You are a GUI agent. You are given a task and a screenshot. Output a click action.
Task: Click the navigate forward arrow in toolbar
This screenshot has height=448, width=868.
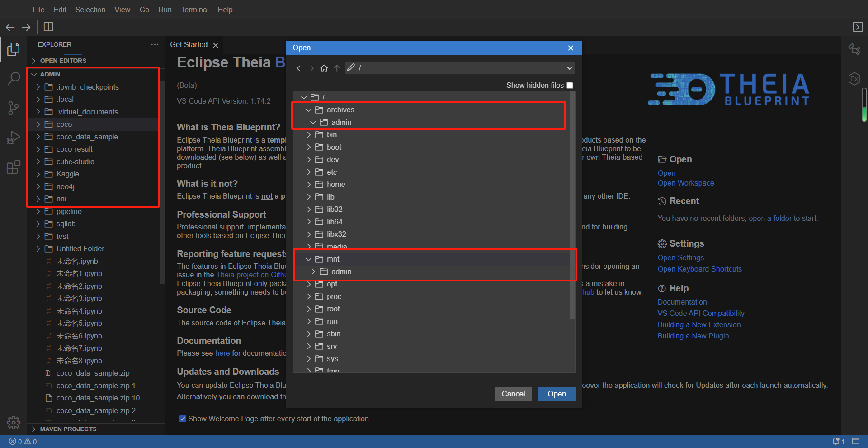[x=26, y=27]
